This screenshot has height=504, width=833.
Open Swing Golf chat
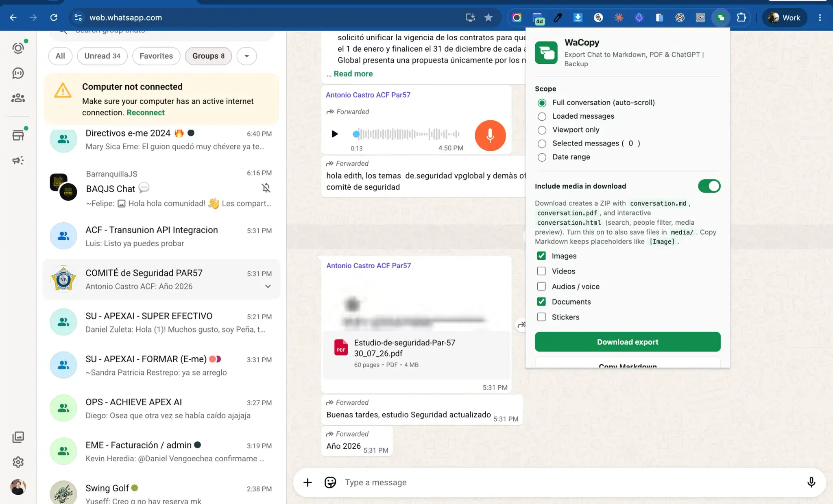[x=161, y=491]
